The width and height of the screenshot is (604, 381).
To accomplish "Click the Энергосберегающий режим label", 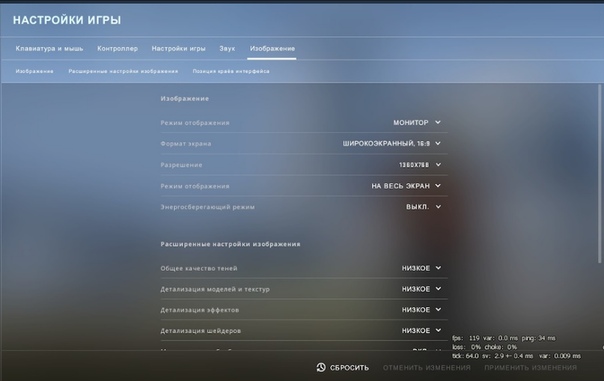I will pyautogui.click(x=207, y=207).
